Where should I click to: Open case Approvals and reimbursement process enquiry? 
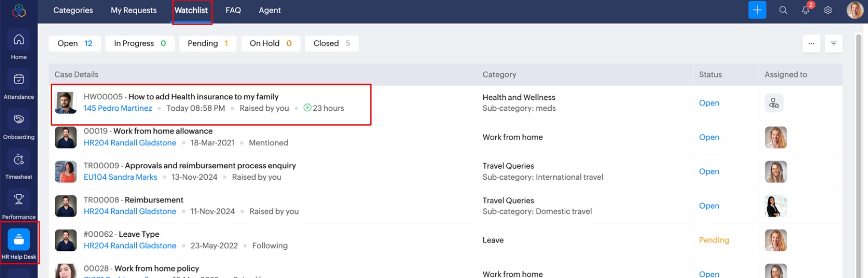210,166
